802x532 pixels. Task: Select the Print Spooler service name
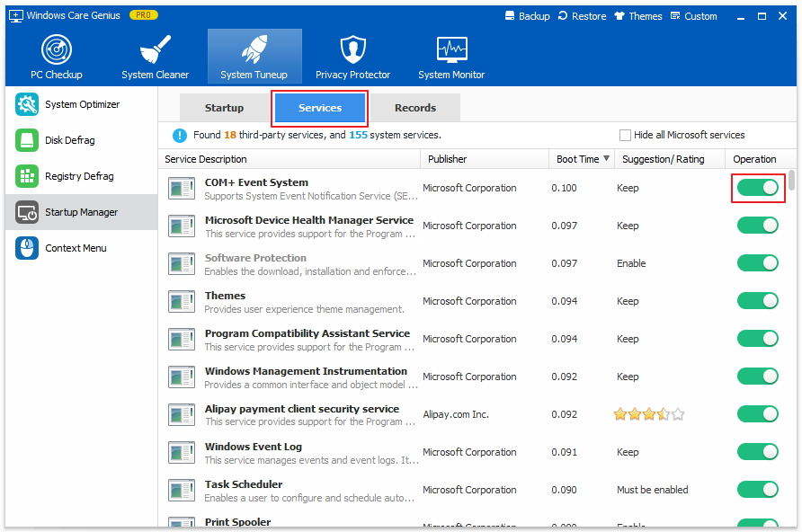(x=238, y=522)
